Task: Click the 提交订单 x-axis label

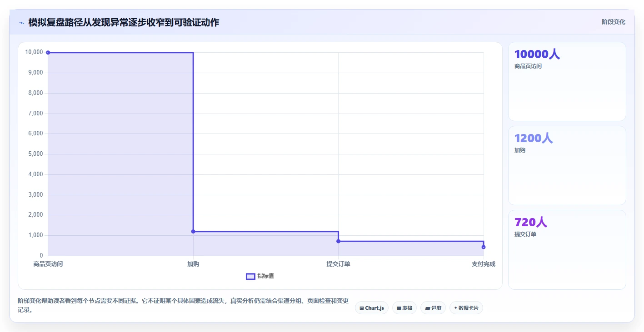Action: 338,264
